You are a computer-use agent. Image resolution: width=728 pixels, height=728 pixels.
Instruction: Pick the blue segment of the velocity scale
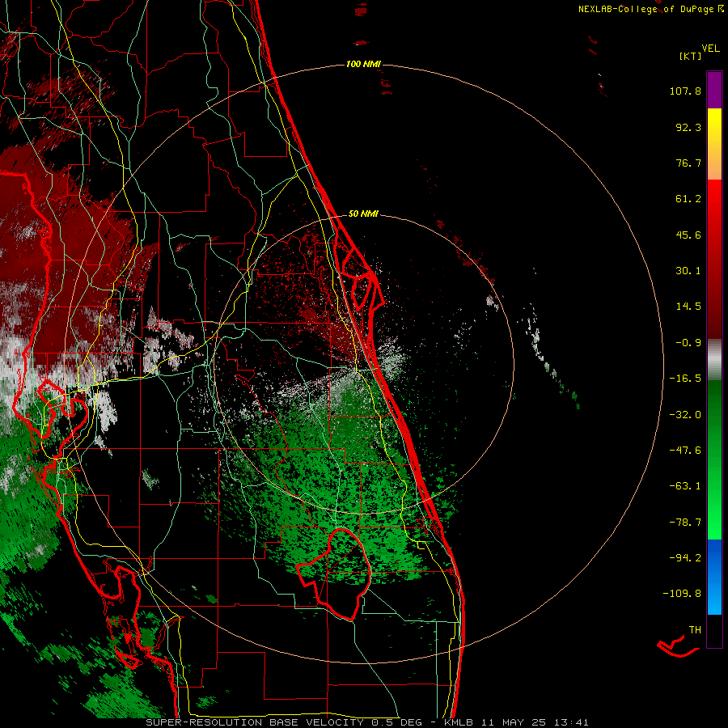714,577
